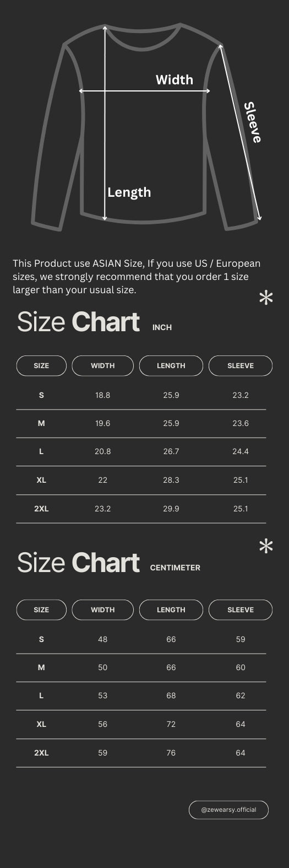The height and width of the screenshot is (868, 289).
Task: Click the asterisk icon beside centimeter Size Chart
Action: point(266,546)
